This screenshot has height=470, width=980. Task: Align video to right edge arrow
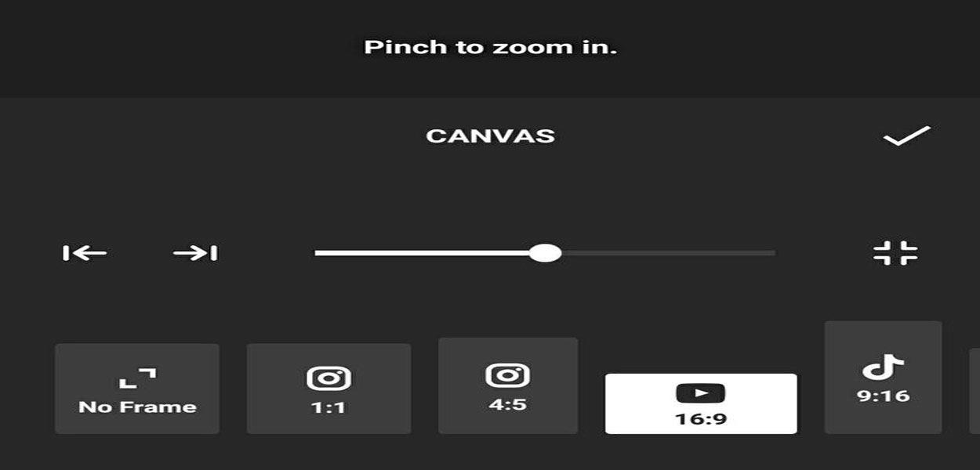point(195,253)
